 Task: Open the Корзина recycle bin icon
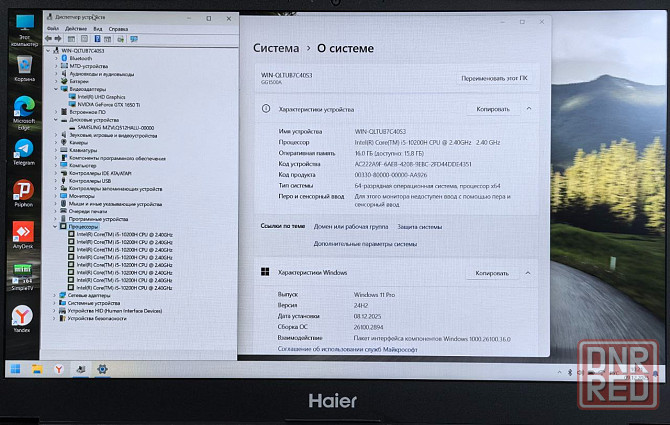coord(24,68)
